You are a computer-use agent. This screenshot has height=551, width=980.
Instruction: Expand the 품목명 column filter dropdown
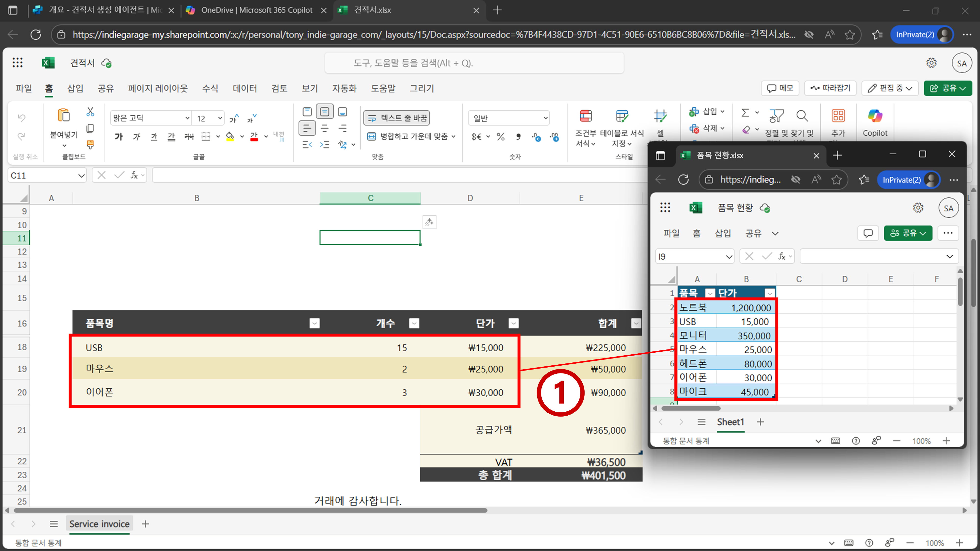[x=314, y=323]
